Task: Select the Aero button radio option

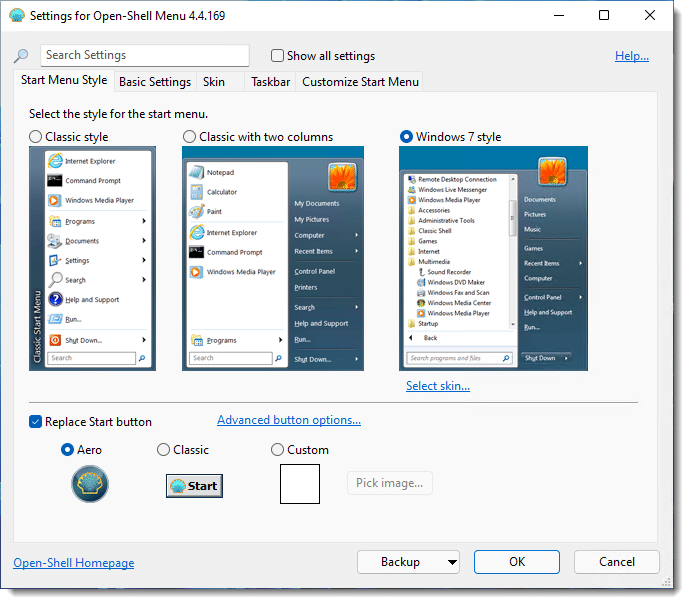Action: click(x=67, y=449)
